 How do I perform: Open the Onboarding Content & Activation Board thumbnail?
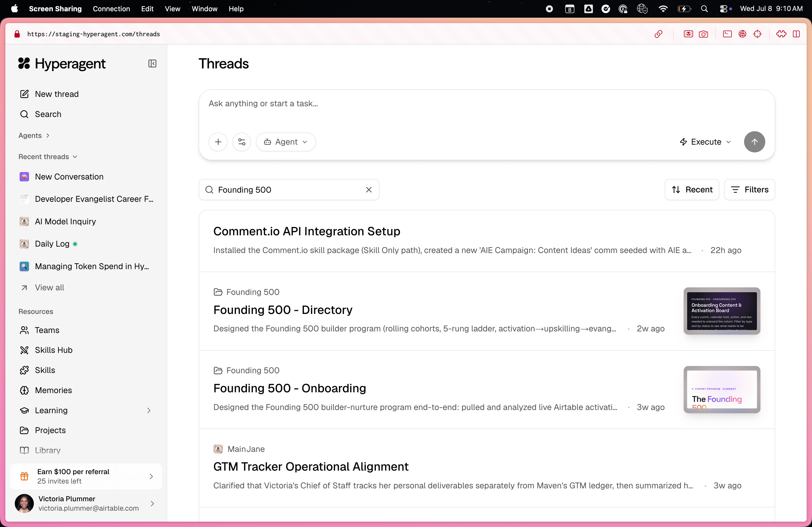coord(722,311)
